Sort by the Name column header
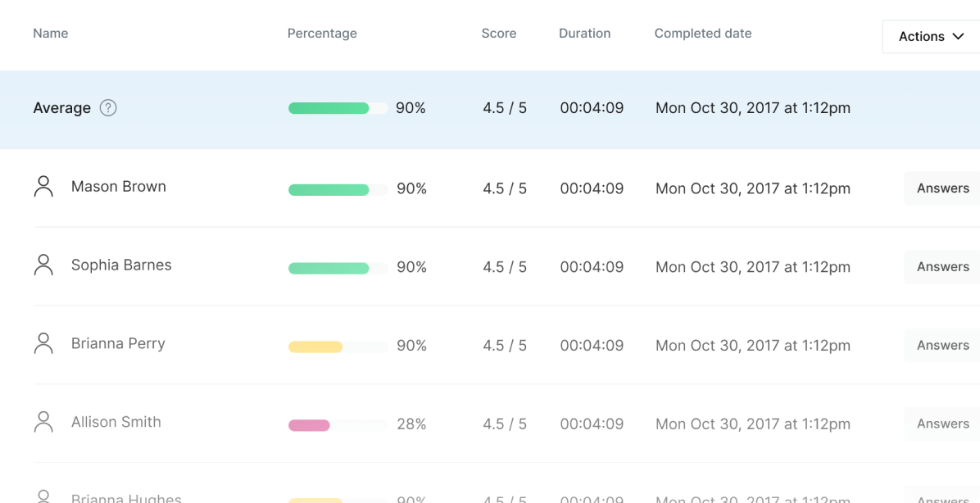The width and height of the screenshot is (980, 503). click(50, 34)
